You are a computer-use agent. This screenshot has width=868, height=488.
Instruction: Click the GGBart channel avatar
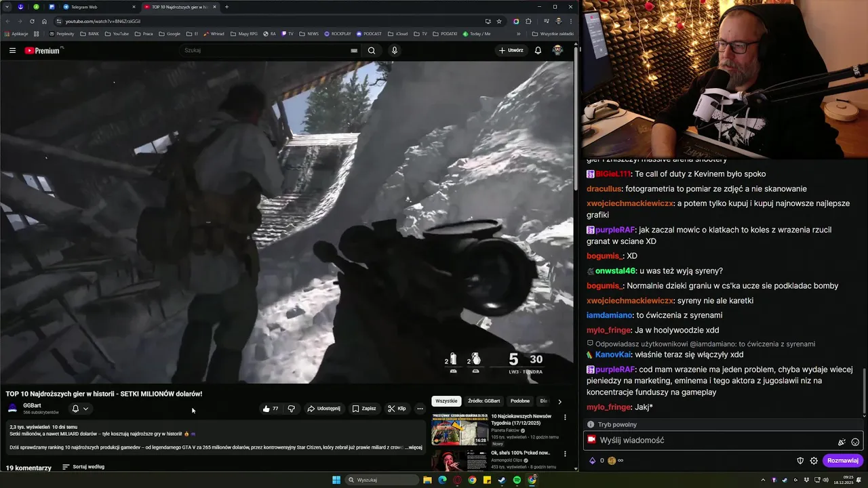[x=12, y=409]
